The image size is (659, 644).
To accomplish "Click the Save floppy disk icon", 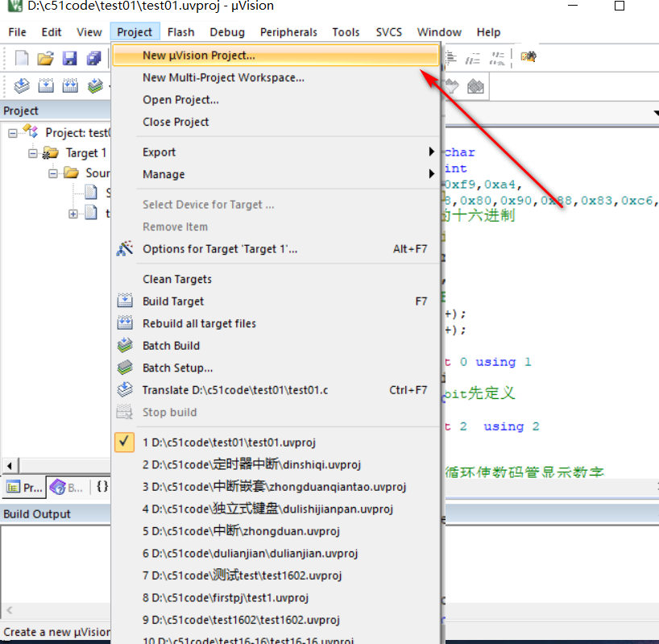I will (x=70, y=57).
